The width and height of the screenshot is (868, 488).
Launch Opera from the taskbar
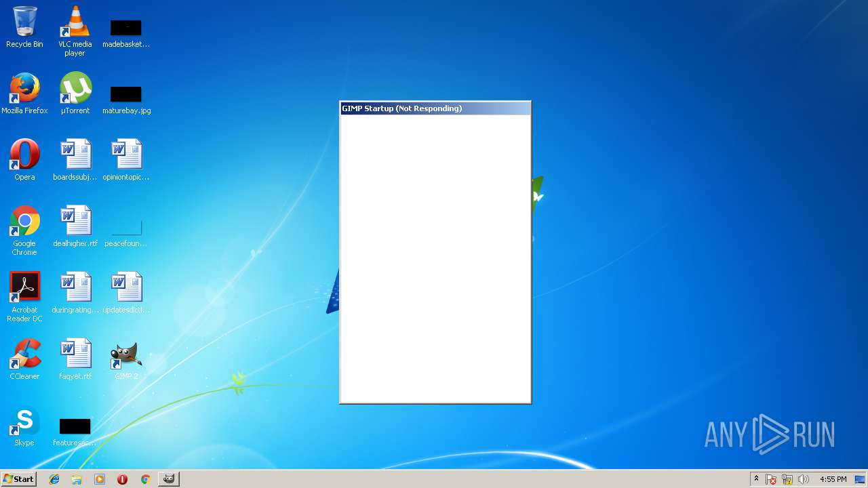[x=123, y=479]
